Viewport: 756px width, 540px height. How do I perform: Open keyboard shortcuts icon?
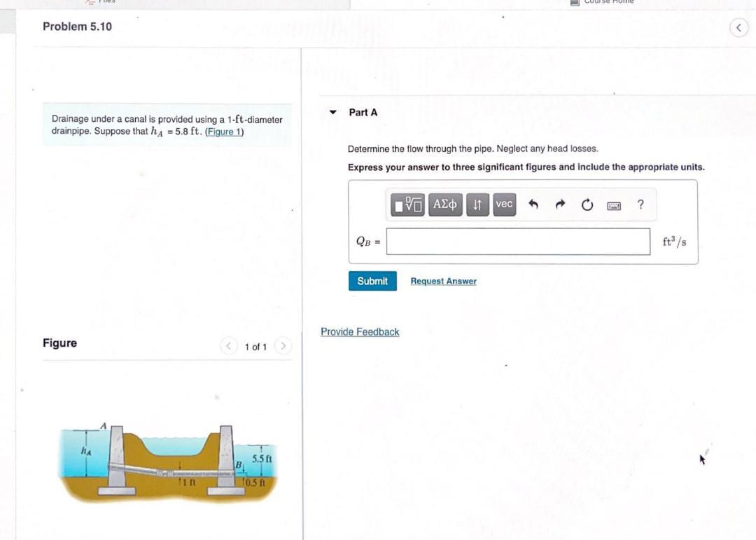click(614, 206)
